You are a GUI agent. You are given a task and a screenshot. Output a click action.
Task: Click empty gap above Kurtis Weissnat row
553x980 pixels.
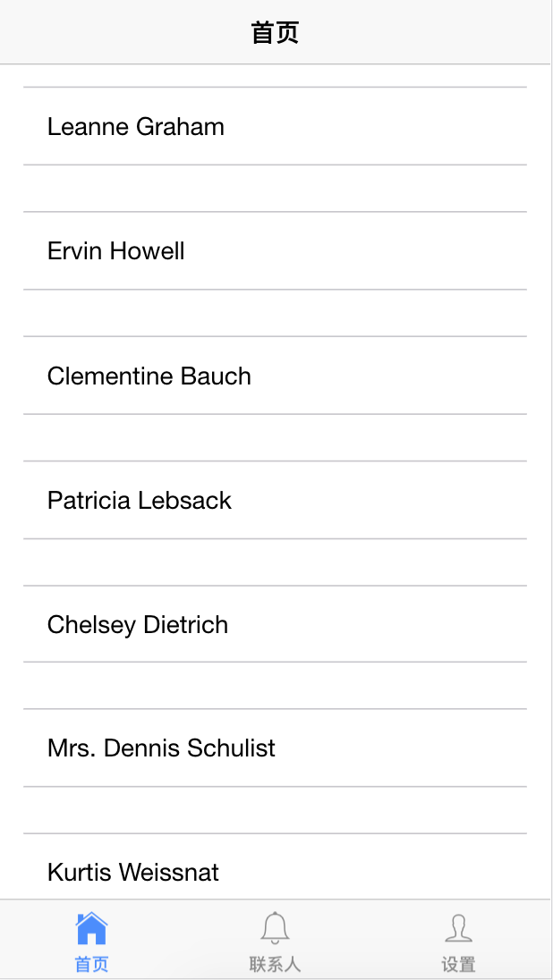275,810
